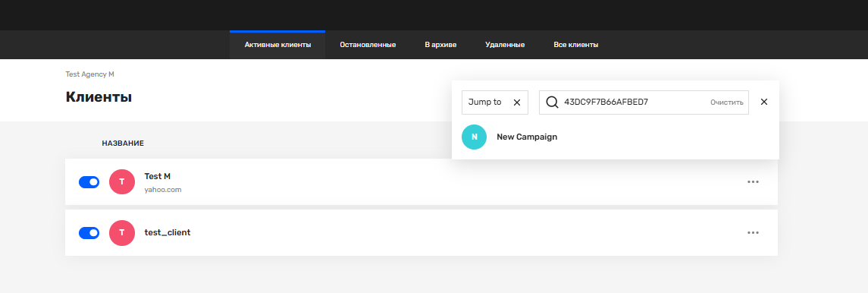This screenshot has width=868, height=293.
Task: Show the Все клиенты tab
Action: coord(575,45)
